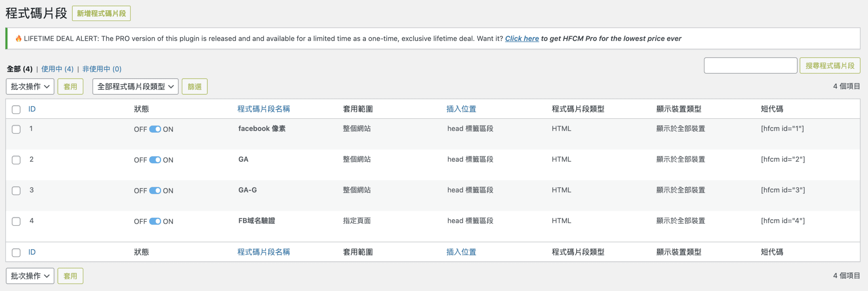Sort the table by 插入位置 column header
The height and width of the screenshot is (291, 868).
tap(461, 109)
